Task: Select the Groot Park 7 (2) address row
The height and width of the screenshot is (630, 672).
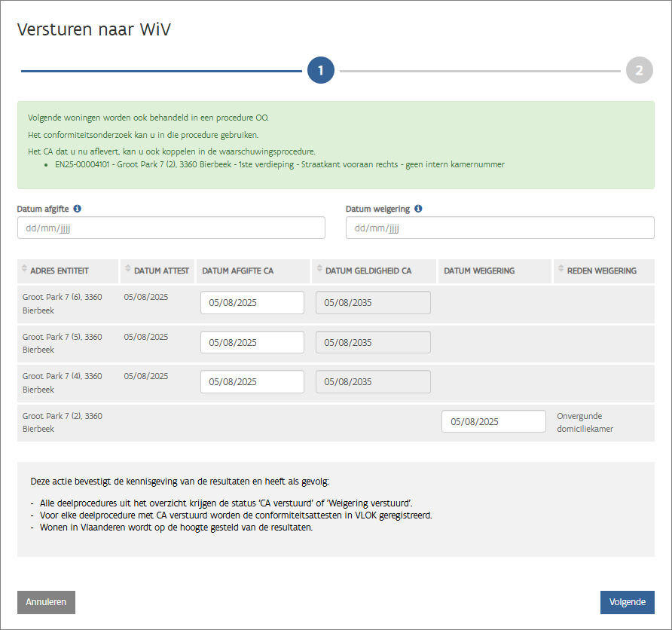Action: click(x=63, y=422)
